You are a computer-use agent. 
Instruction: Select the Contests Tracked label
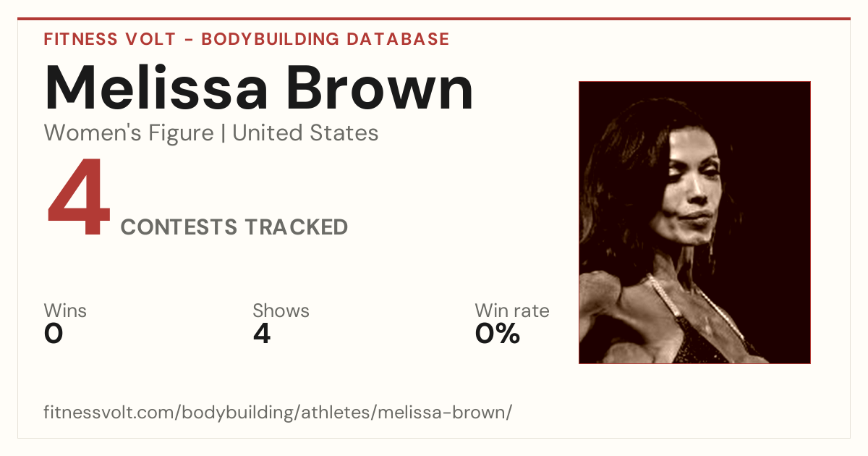(x=234, y=227)
